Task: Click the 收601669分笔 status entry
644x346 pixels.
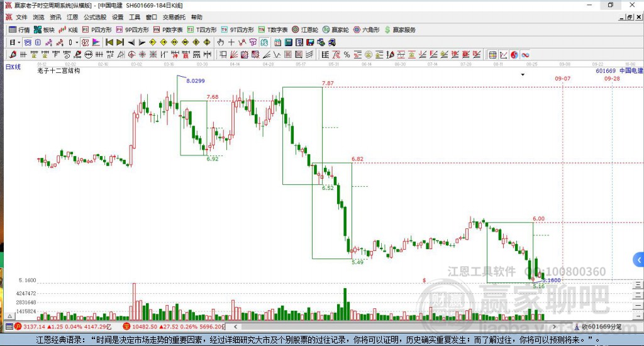Action: tap(597, 326)
